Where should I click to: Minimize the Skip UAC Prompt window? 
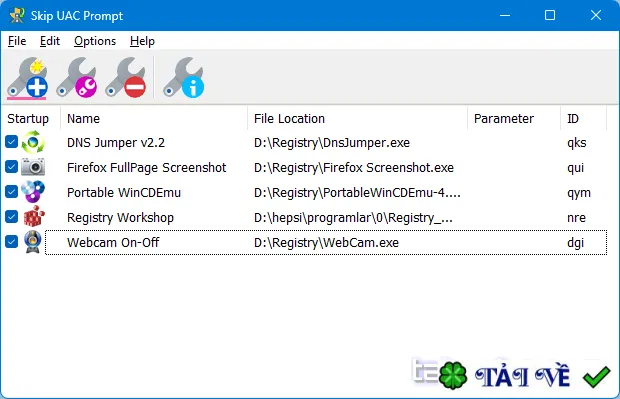(x=505, y=15)
